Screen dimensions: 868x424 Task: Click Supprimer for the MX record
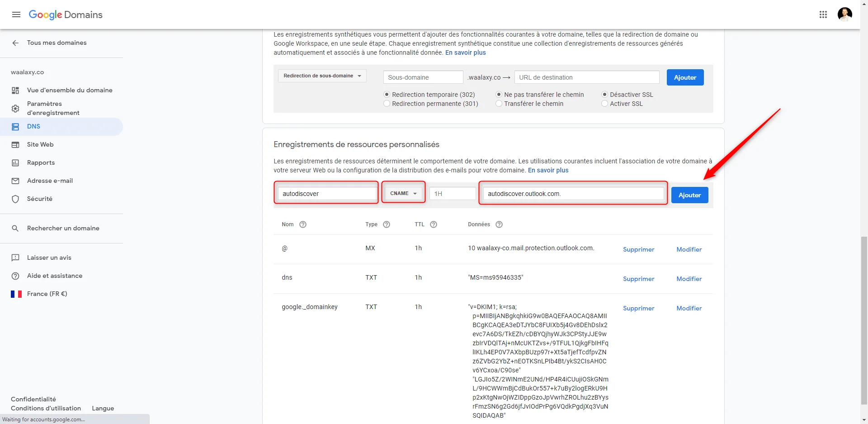pyautogui.click(x=638, y=249)
